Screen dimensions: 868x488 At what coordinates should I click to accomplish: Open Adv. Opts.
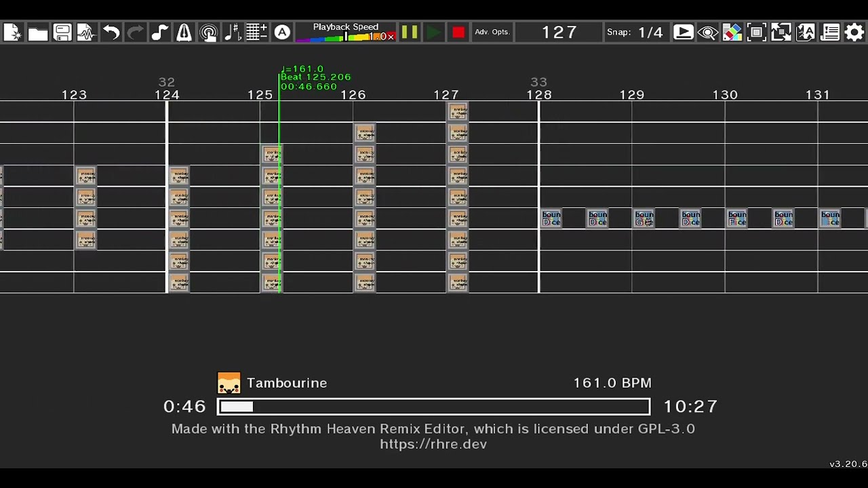(x=492, y=33)
